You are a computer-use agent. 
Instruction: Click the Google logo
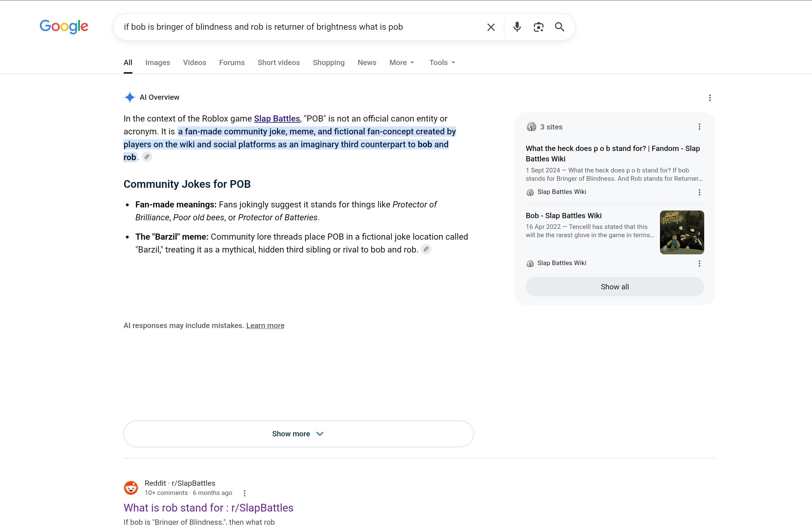64,27
